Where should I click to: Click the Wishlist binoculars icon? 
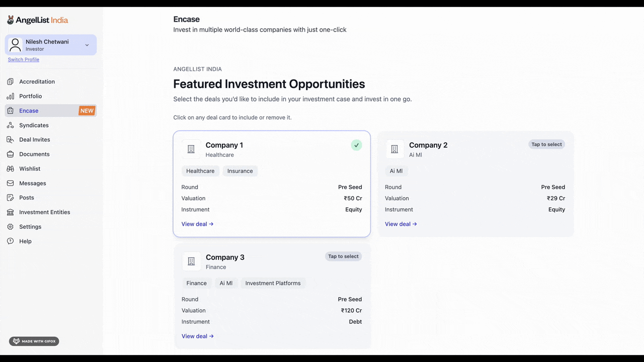coord(10,169)
